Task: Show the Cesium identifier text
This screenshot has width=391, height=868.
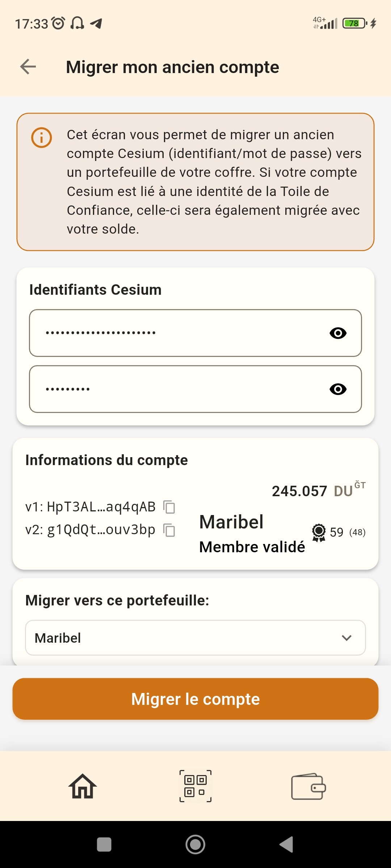Action: tap(338, 333)
